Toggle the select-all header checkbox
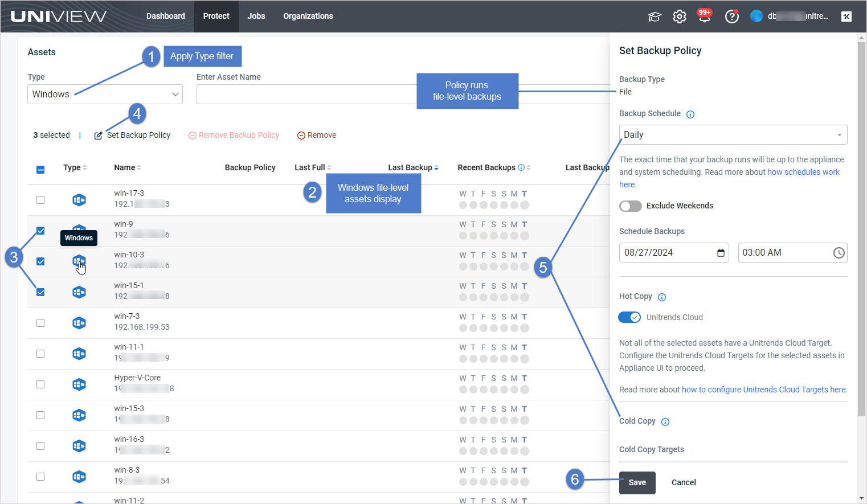The image size is (867, 504). (x=40, y=170)
